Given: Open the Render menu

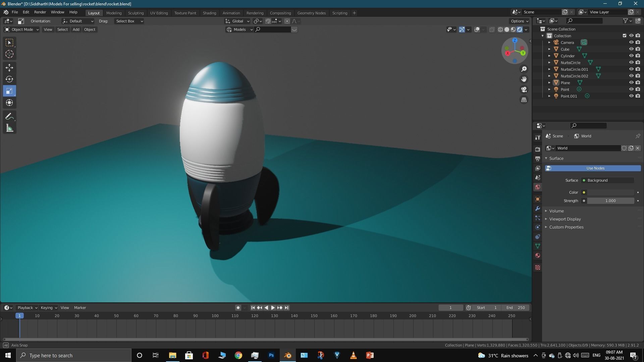Looking at the screenshot, I should (40, 12).
